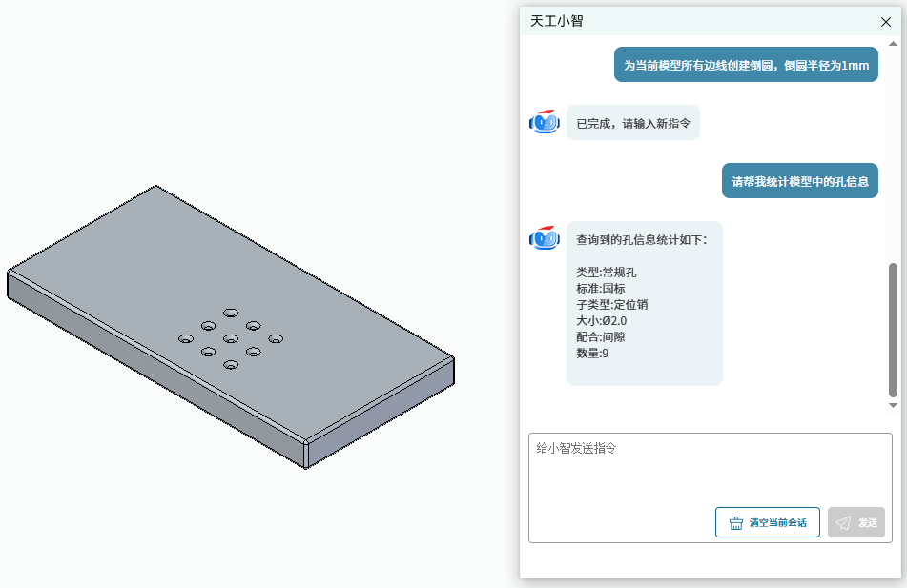Click robot avatar beside hole statistics reply

pos(545,237)
